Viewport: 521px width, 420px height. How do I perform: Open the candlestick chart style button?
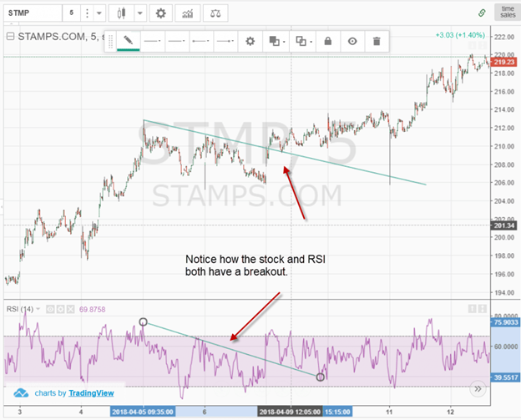[122, 13]
